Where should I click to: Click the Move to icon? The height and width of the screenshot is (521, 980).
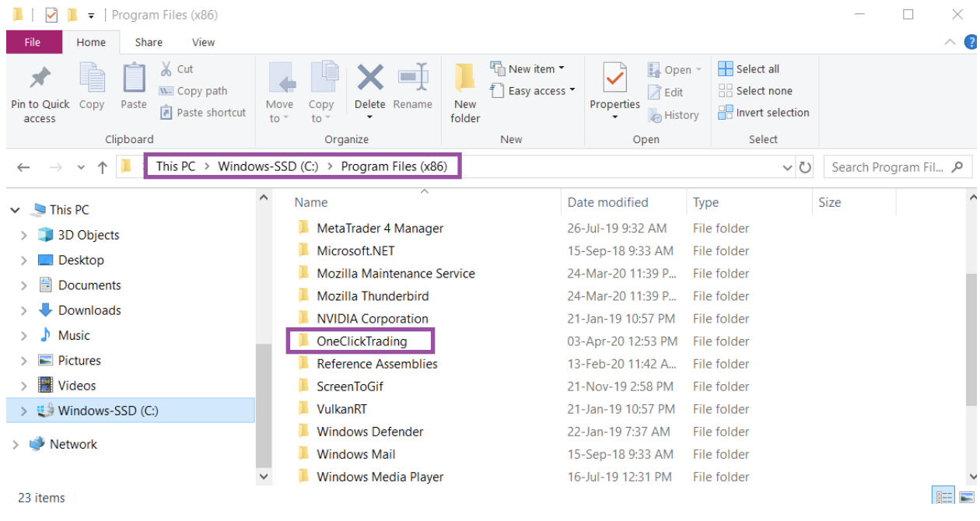click(x=281, y=79)
